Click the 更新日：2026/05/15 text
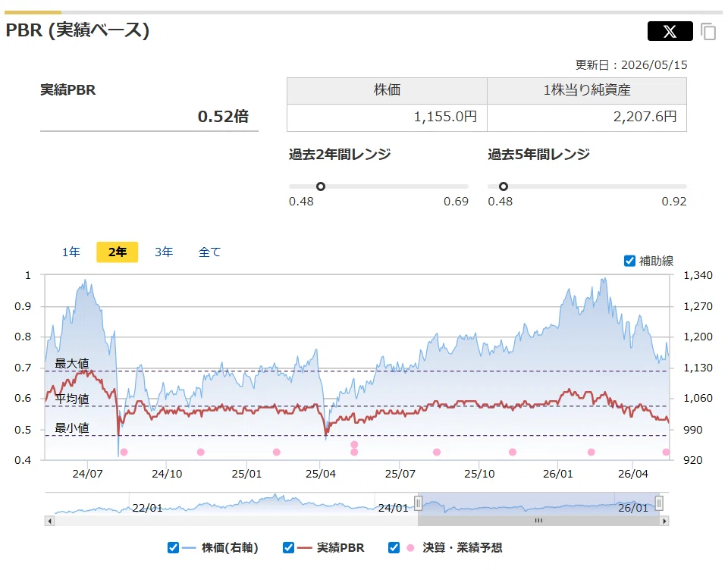Viewport: 728px width, 570px height. (x=632, y=65)
